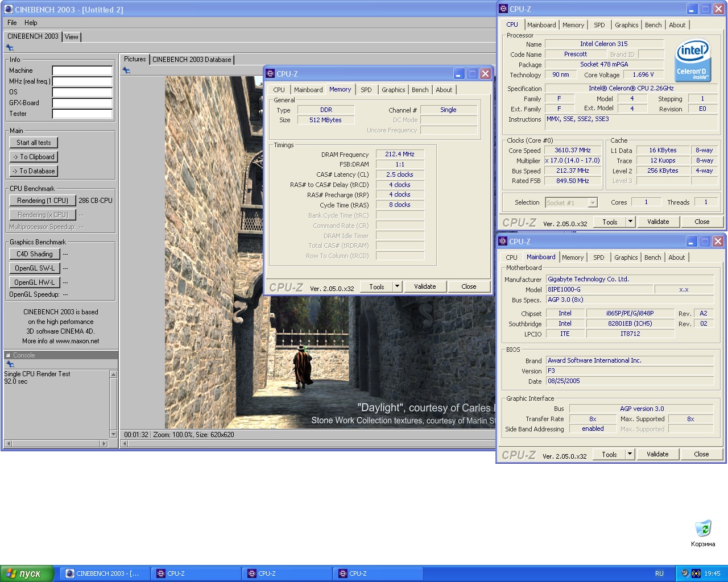Open CINEBENCH 2003 Database tab

coord(192,60)
